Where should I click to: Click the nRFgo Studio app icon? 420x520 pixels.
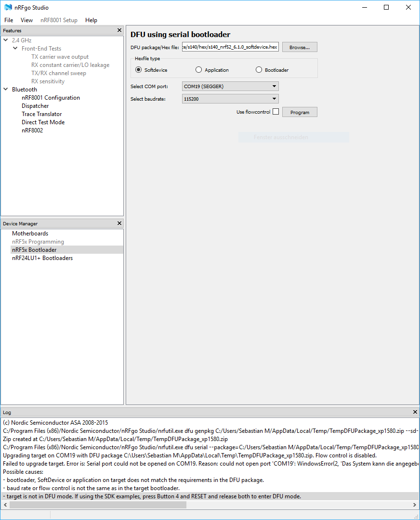pos(8,7)
